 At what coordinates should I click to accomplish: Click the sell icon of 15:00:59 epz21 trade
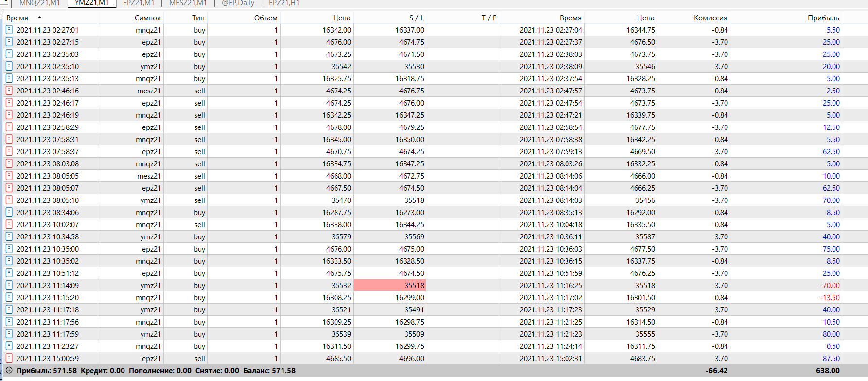click(x=9, y=358)
